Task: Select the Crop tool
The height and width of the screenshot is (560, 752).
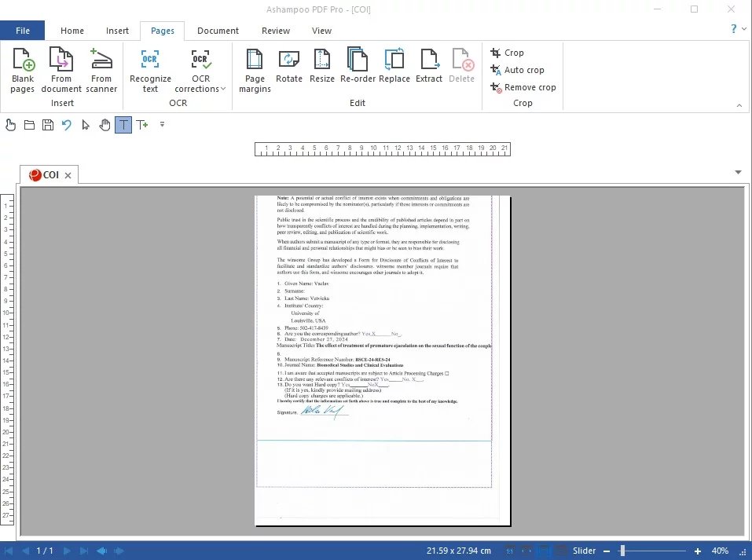Action: (x=507, y=53)
